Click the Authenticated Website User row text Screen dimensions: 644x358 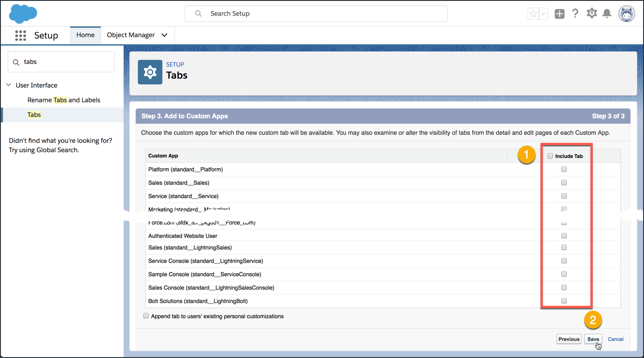coord(183,236)
